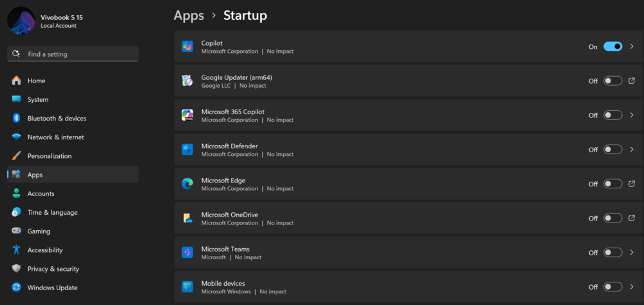Open external link for Microsoft OneDrive

tap(632, 218)
